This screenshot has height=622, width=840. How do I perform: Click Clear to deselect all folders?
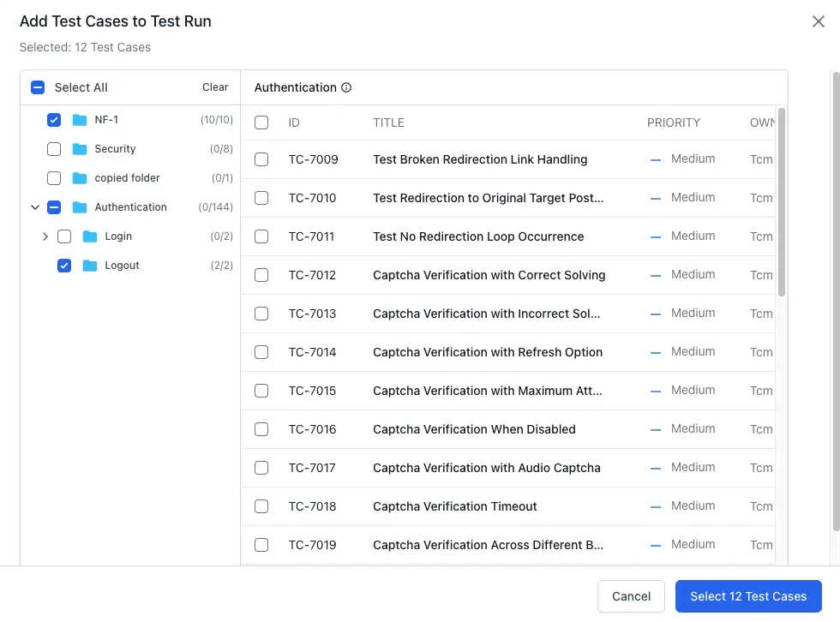[x=214, y=87]
